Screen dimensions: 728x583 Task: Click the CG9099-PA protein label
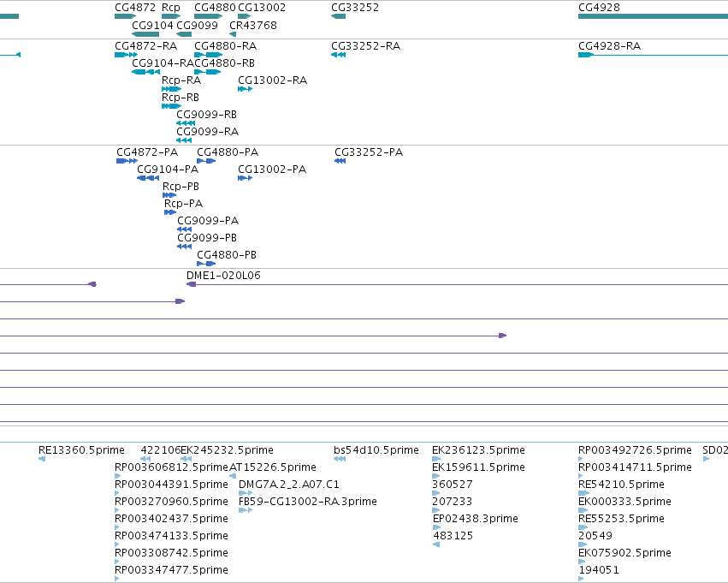pos(208,221)
